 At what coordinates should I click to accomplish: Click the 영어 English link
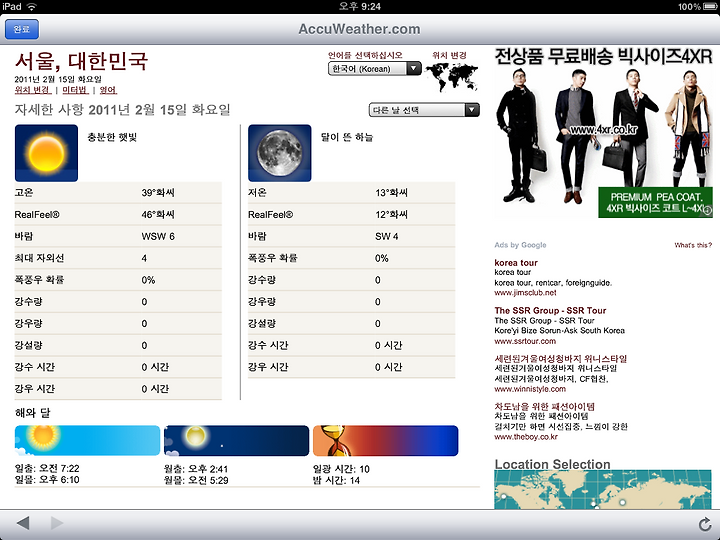coord(108,90)
